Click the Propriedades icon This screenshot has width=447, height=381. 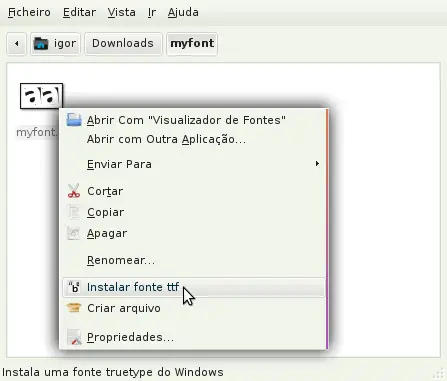[74, 337]
